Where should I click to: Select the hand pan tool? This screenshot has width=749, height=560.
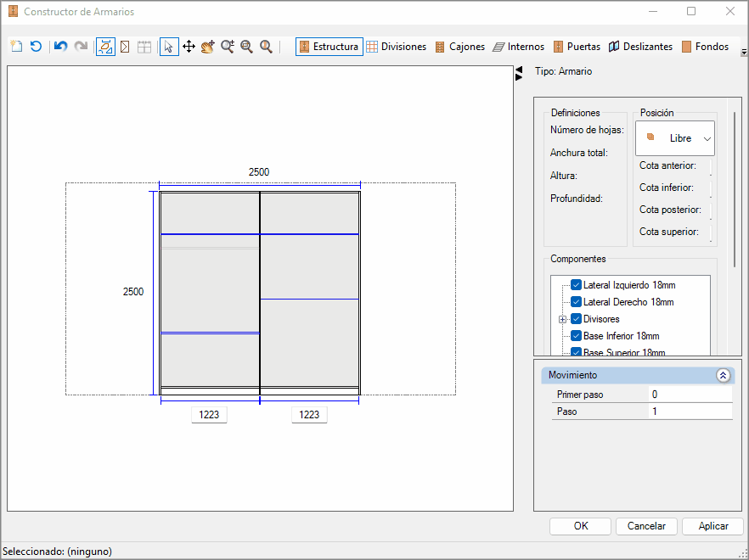[208, 47]
